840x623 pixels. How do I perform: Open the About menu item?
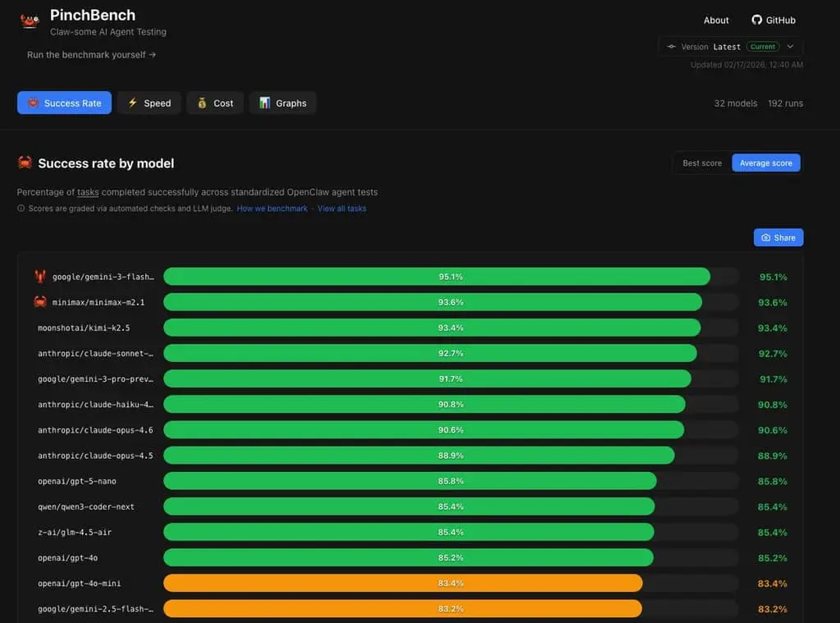[715, 20]
